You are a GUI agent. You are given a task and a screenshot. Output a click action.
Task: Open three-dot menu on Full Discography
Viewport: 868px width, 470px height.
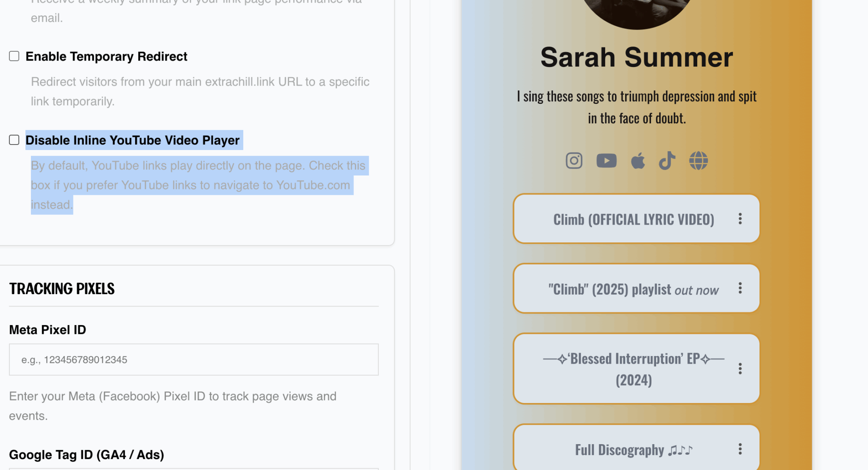[x=740, y=449]
